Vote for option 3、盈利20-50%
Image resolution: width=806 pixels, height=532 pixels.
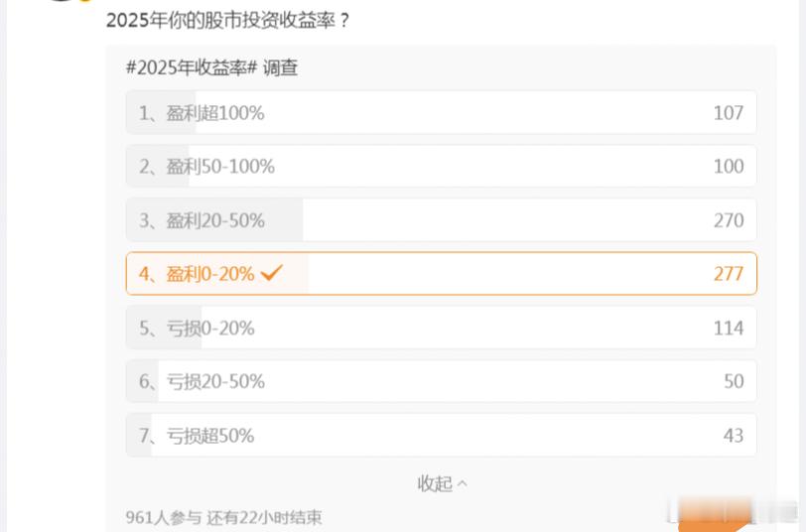click(441, 220)
